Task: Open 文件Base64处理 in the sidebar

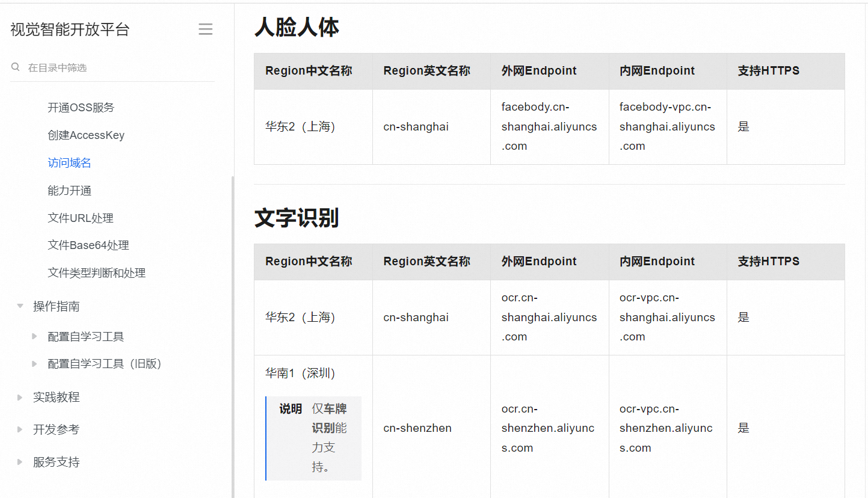Action: pos(88,245)
